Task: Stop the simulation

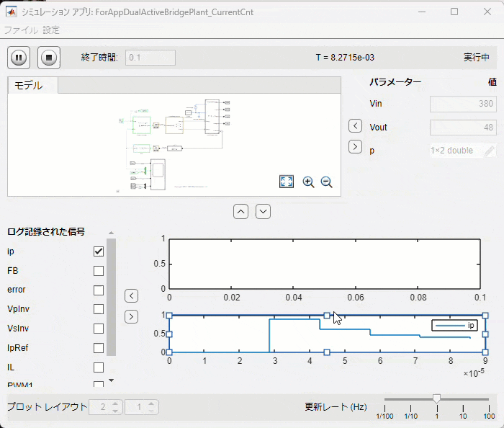Action: [48, 58]
